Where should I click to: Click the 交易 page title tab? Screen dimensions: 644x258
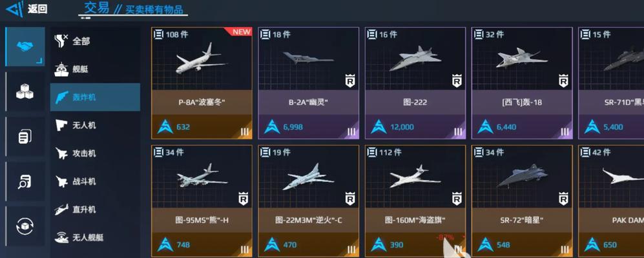click(97, 8)
